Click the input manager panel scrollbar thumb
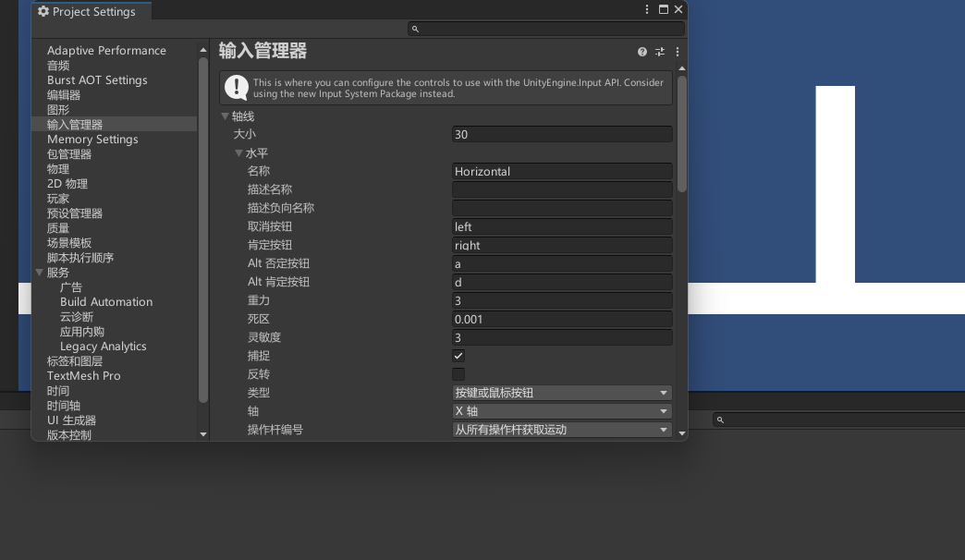Image resolution: width=965 pixels, height=560 pixels. click(x=682, y=134)
